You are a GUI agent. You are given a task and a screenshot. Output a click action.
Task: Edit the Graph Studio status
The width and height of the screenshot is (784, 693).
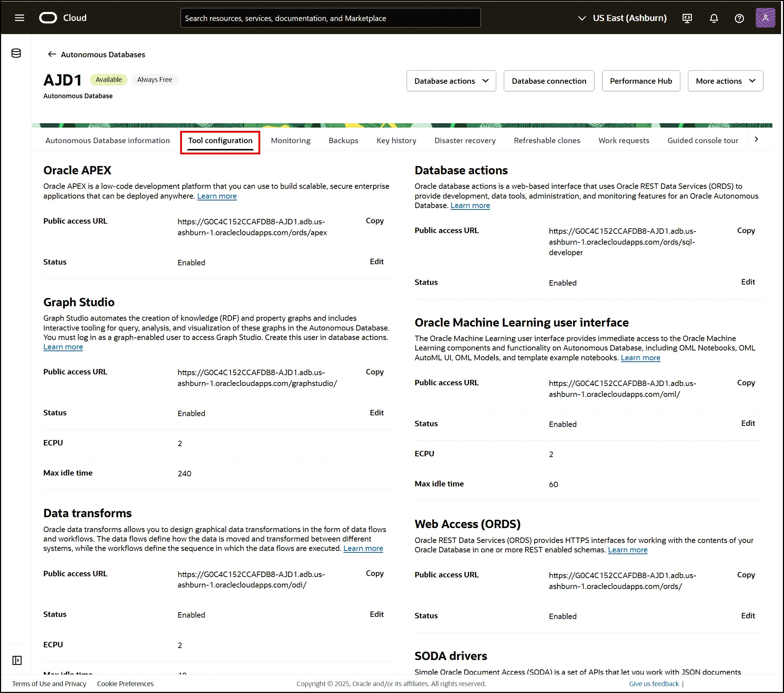[376, 413]
